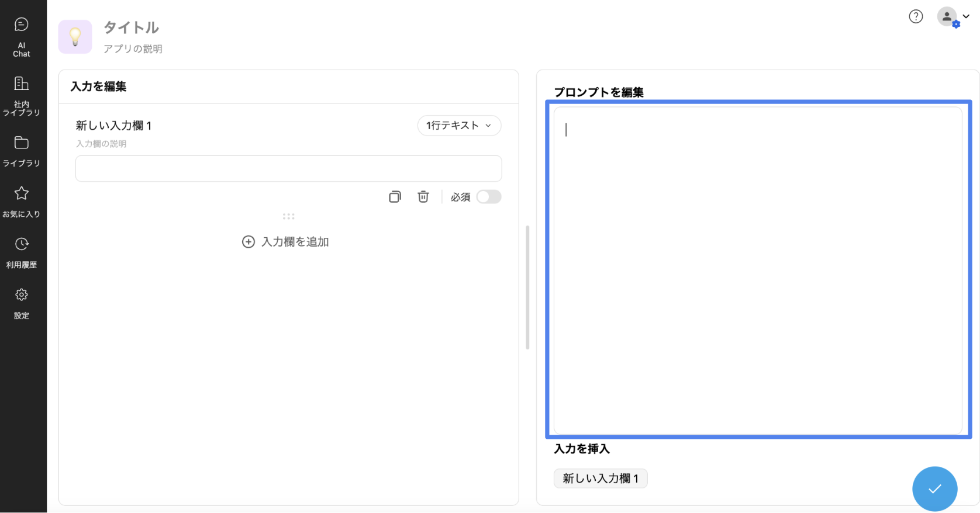Image resolution: width=980 pixels, height=513 pixels.
Task: Open the 1行テキスト type dropdown
Action: pyautogui.click(x=459, y=126)
